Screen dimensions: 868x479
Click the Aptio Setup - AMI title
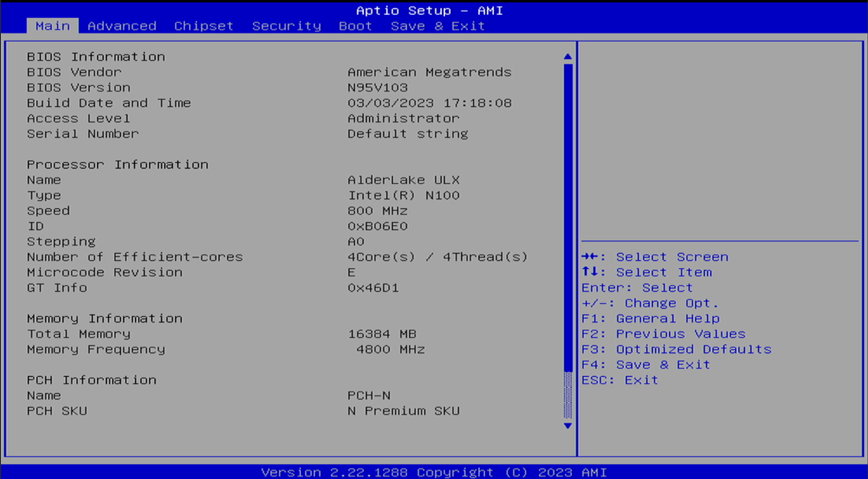tap(430, 10)
